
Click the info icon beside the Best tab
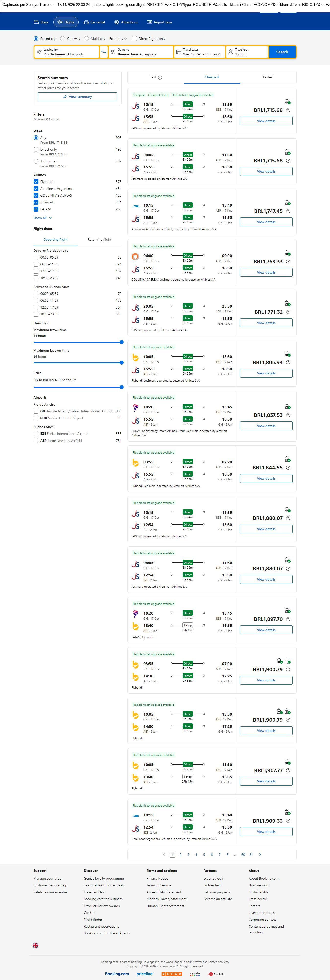[x=160, y=78]
